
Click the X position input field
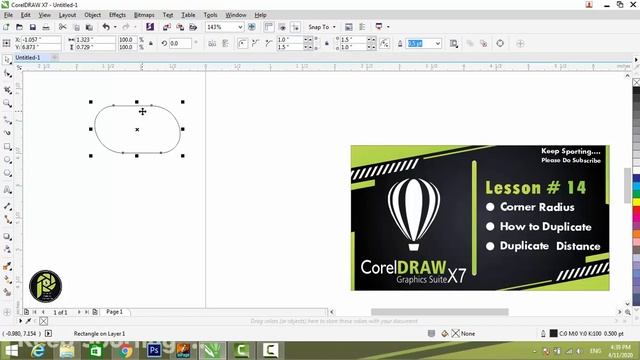point(40,40)
